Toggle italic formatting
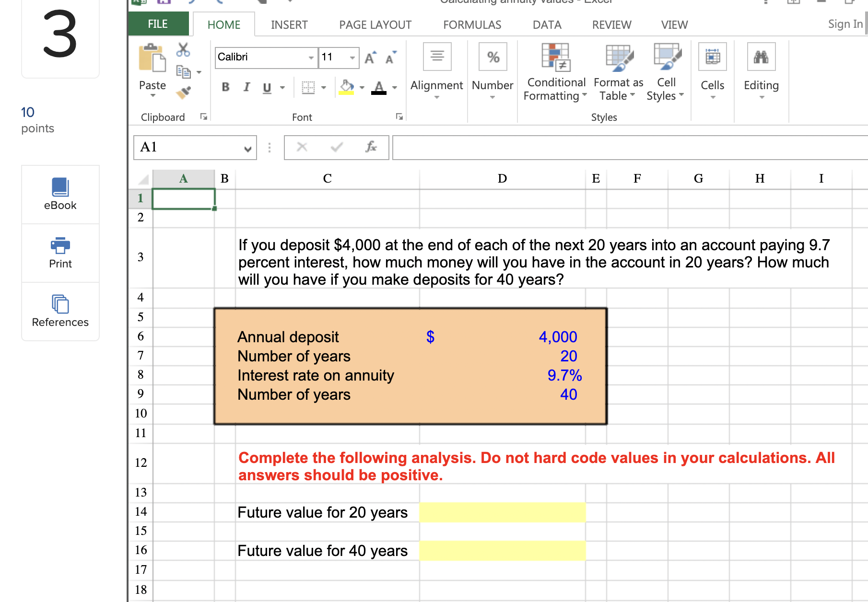 coord(247,87)
